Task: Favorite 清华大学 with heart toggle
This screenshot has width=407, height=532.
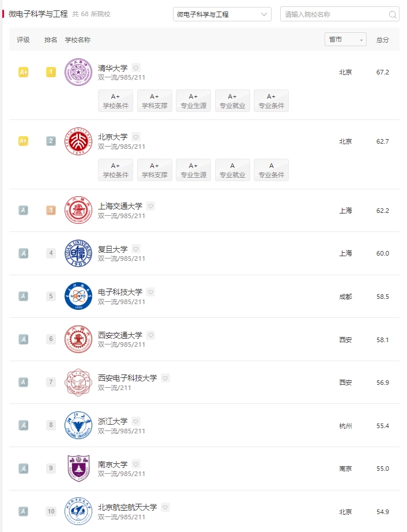Action: 136,68
